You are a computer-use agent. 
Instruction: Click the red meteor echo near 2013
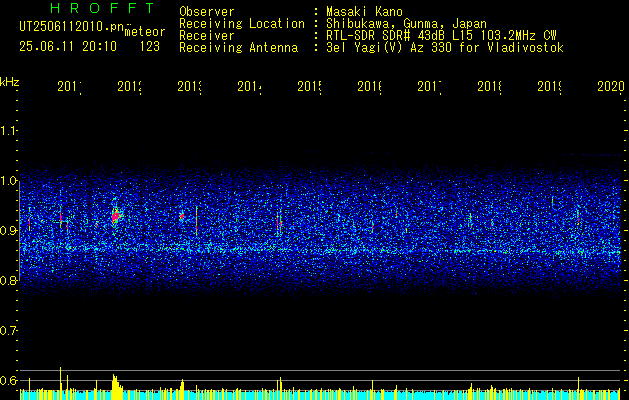coord(182,216)
